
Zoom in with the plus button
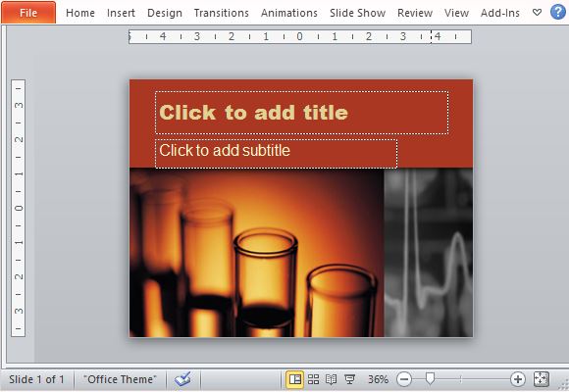pos(517,379)
